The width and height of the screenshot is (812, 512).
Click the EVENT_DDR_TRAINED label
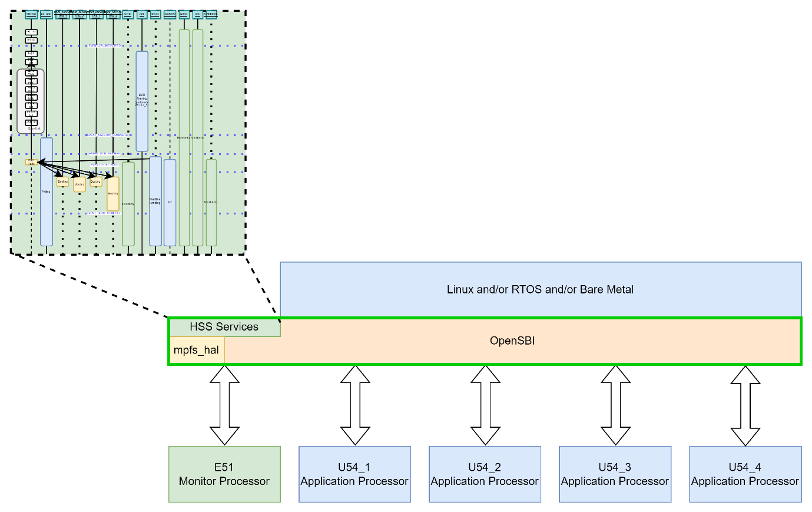[105, 154]
